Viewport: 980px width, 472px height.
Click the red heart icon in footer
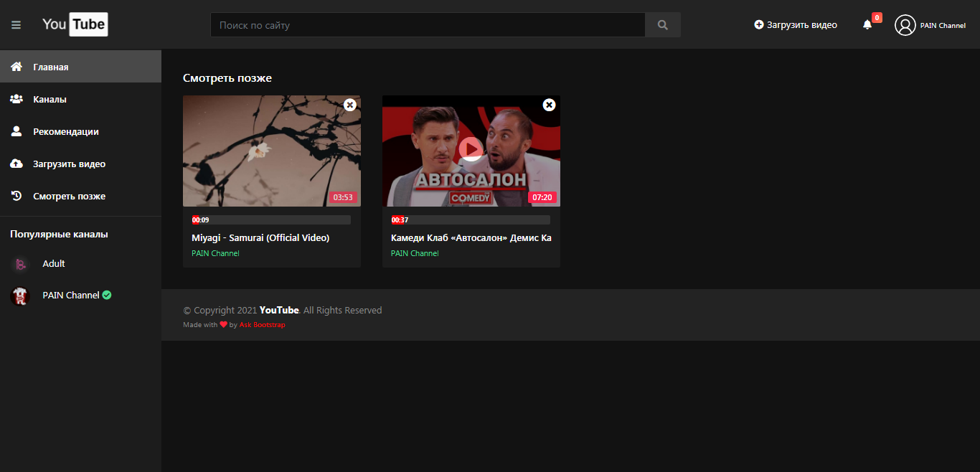(x=224, y=325)
